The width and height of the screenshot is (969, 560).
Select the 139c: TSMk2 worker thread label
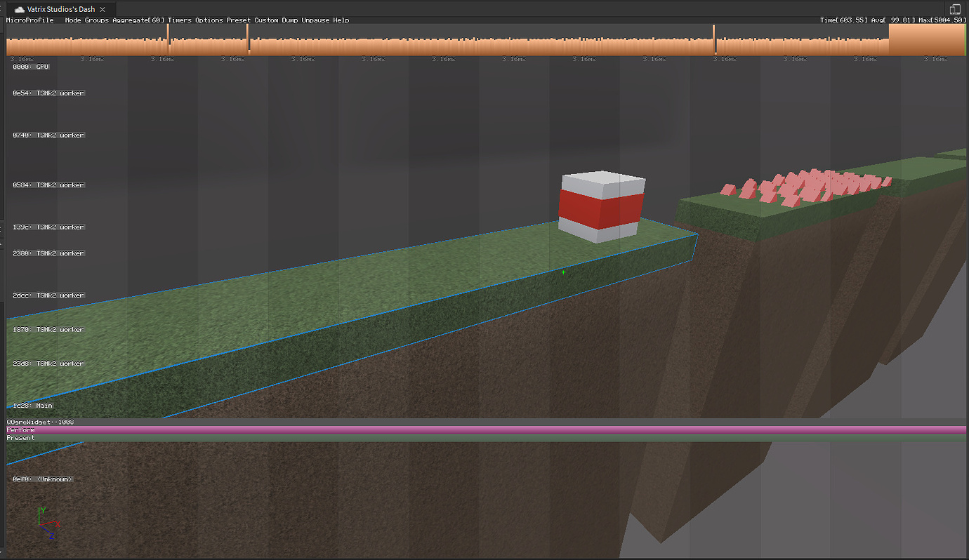coord(48,227)
